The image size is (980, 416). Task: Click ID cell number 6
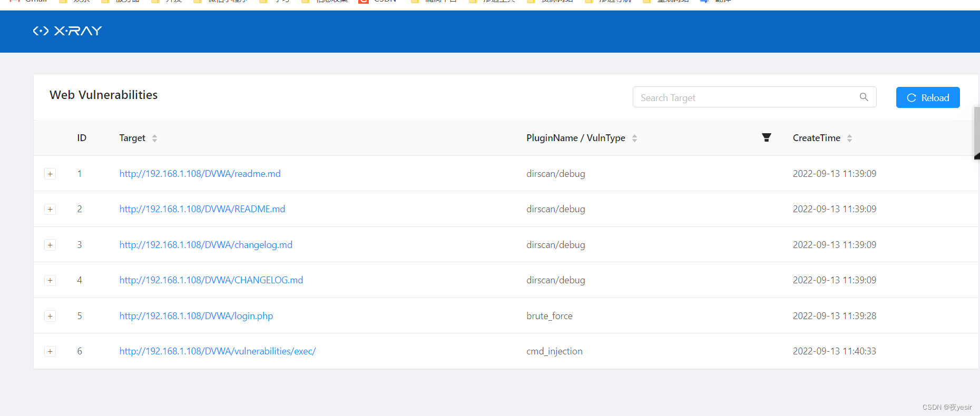point(80,351)
